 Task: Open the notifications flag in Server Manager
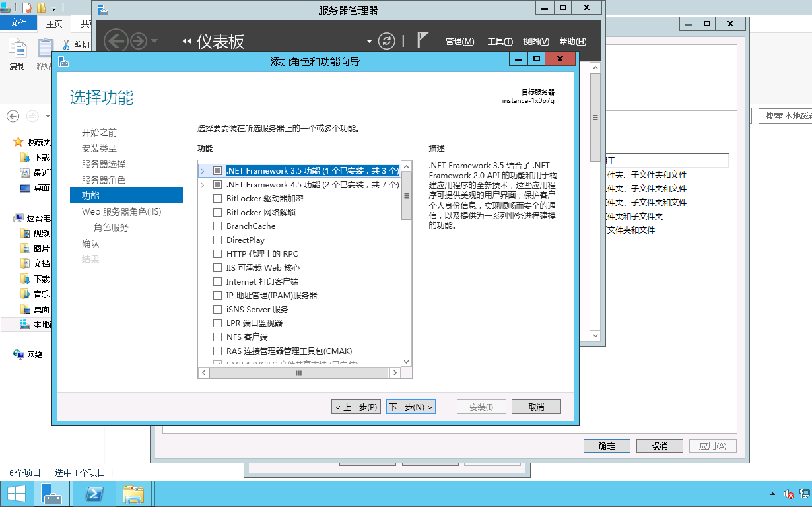pos(423,40)
